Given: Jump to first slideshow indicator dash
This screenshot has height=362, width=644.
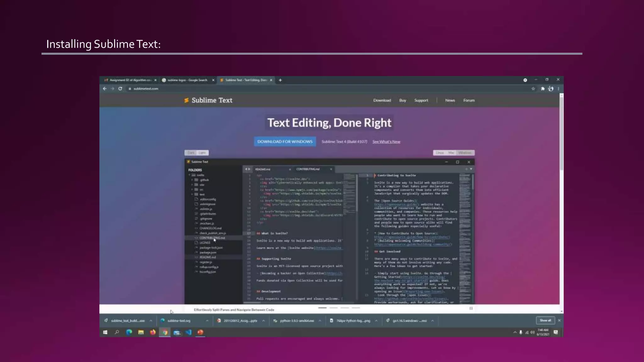Looking at the screenshot, I should click(322, 308).
